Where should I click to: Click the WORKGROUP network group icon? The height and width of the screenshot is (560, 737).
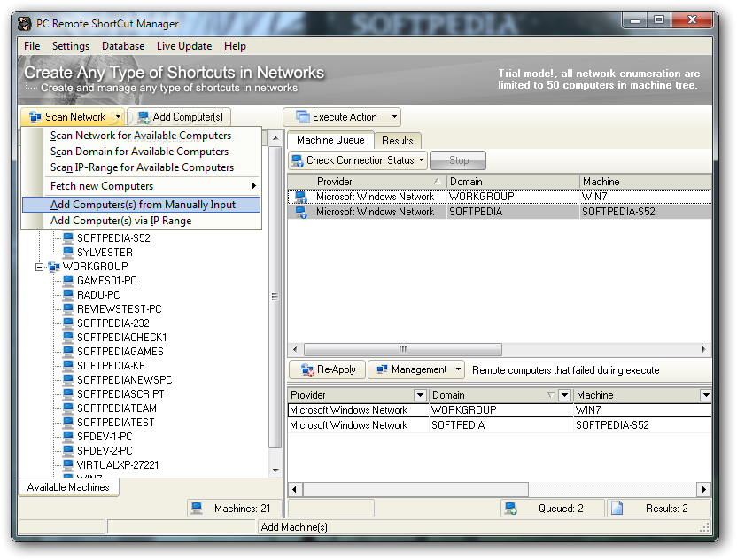[53, 267]
